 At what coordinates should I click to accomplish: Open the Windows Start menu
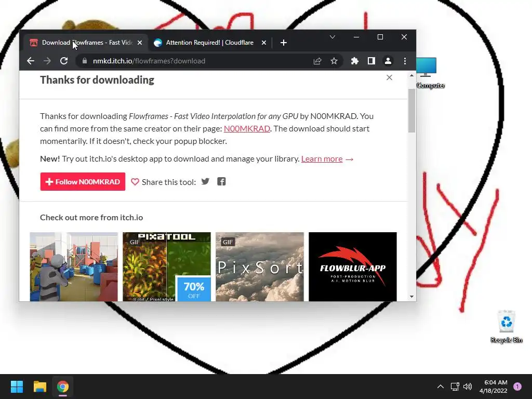(17, 387)
